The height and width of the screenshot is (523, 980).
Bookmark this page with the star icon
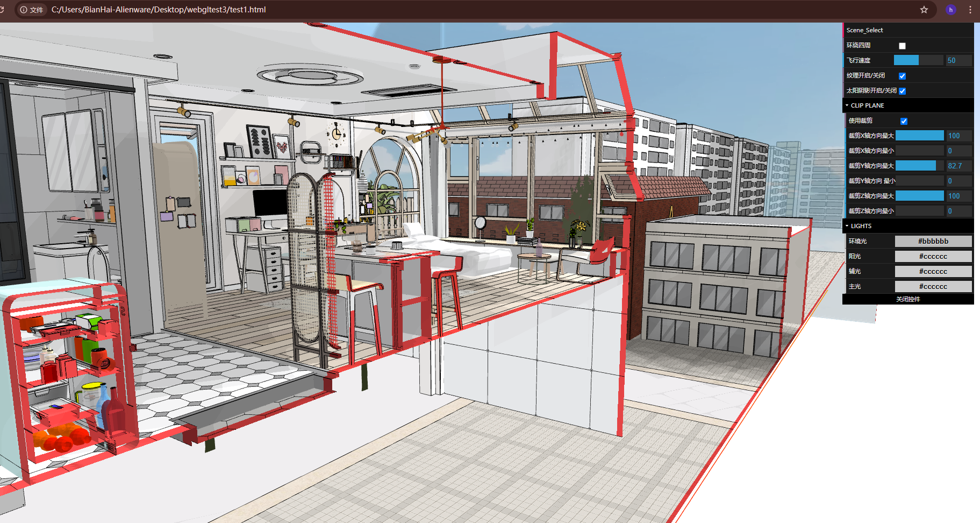pyautogui.click(x=924, y=10)
